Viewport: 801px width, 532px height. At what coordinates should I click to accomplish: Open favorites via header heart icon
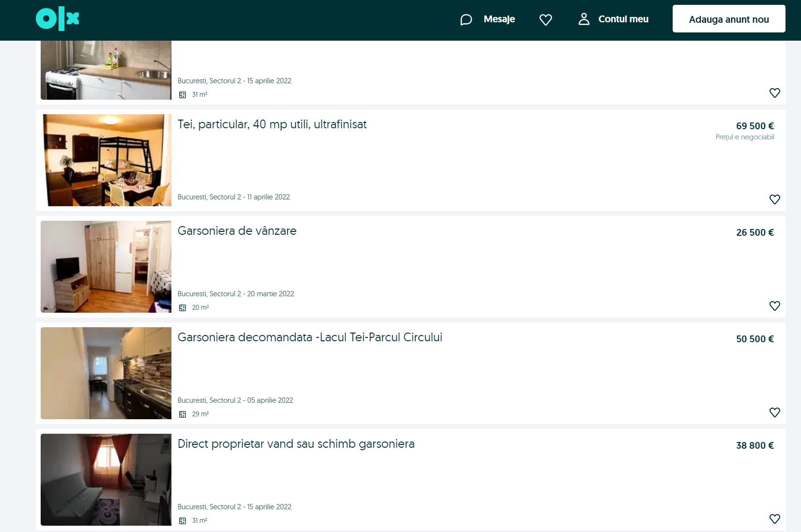545,19
